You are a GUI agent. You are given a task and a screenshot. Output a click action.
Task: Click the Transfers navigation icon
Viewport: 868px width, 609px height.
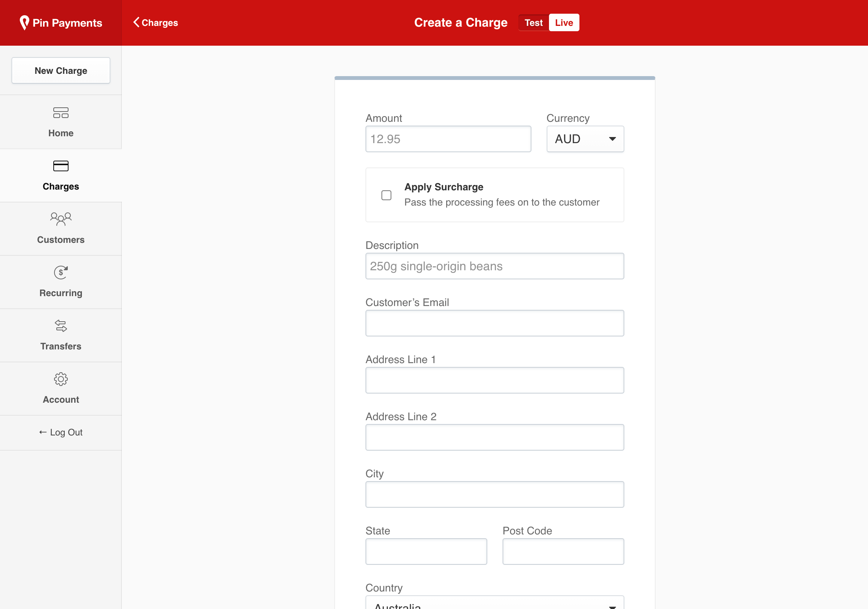tap(61, 325)
